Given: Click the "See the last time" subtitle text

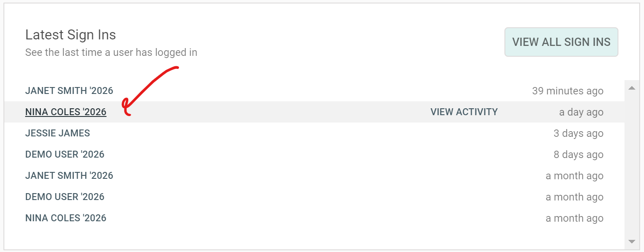Looking at the screenshot, I should coord(111,53).
